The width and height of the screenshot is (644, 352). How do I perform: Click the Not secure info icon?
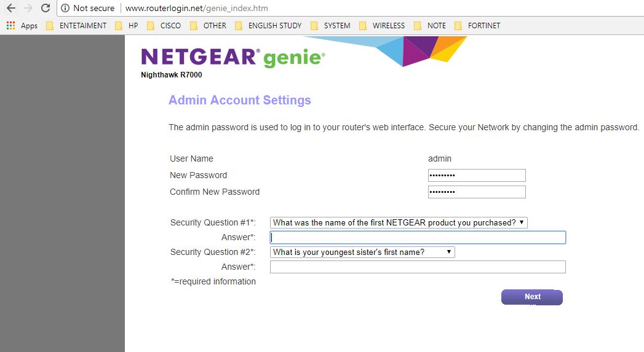[65, 8]
